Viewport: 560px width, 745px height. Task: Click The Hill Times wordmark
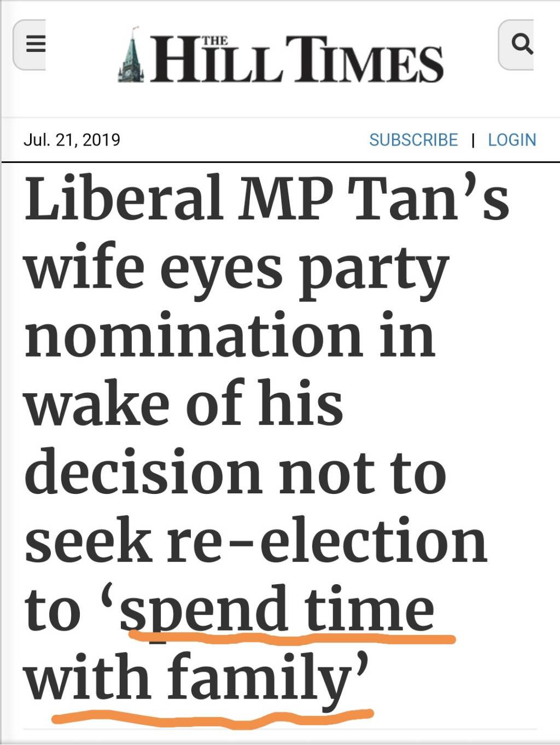[x=296, y=60]
